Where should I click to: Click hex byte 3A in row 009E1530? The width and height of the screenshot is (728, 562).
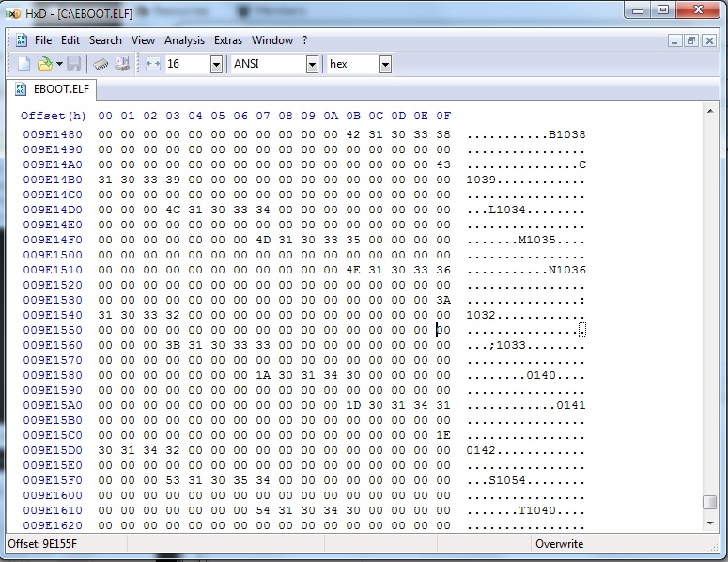[x=443, y=300]
